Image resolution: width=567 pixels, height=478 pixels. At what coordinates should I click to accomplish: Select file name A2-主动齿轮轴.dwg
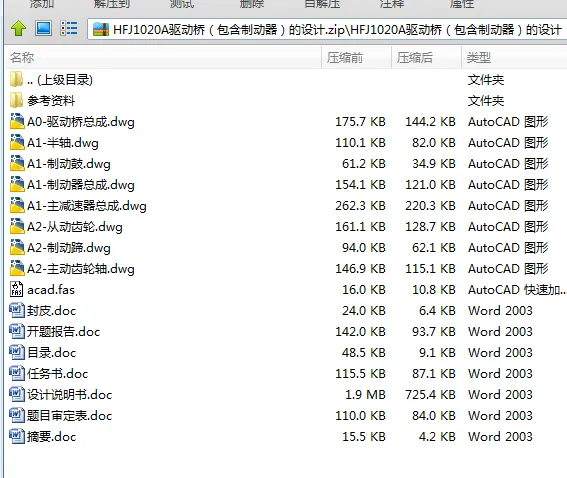click(81, 269)
